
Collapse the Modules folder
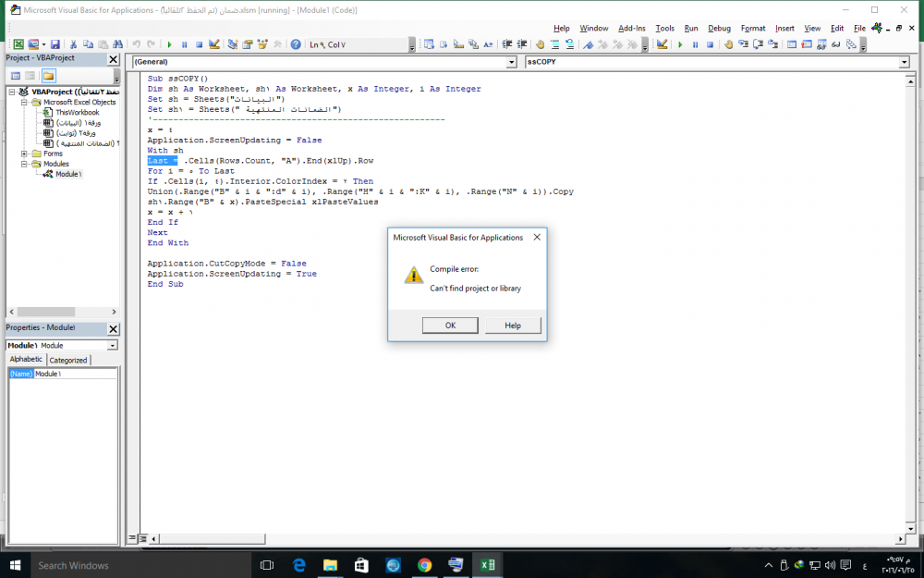click(x=24, y=164)
